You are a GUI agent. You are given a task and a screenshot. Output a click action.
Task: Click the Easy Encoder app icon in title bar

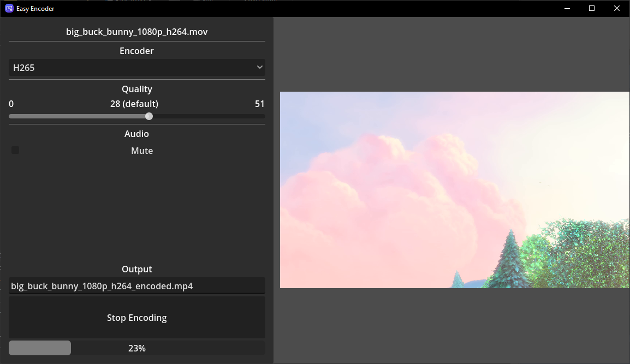[x=9, y=8]
